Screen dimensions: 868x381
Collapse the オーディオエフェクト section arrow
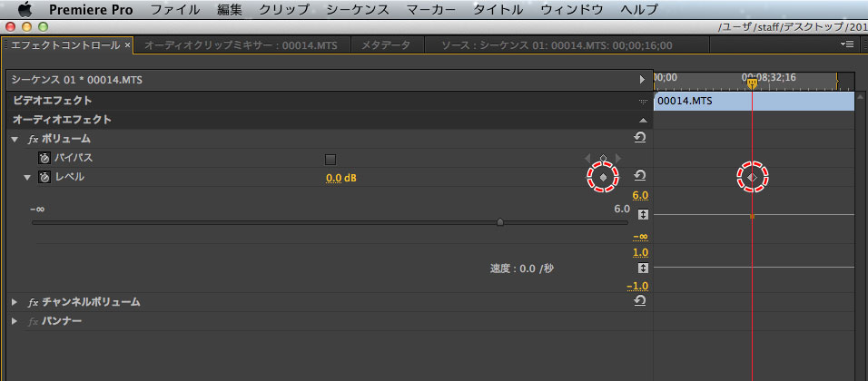643,120
